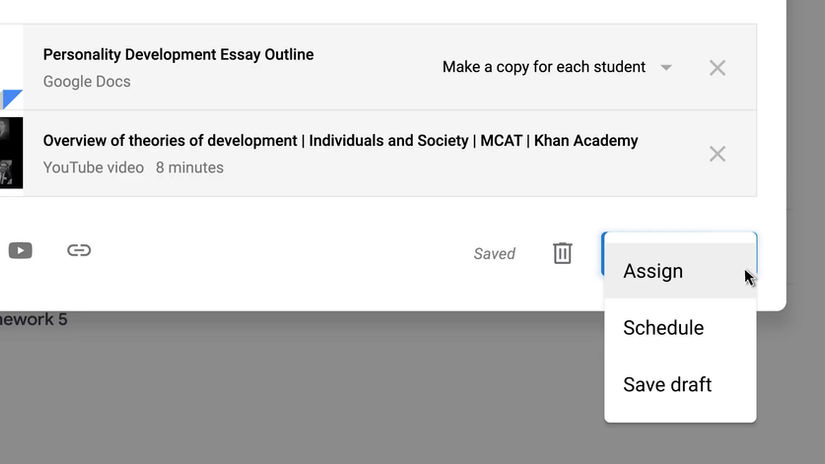
Task: Delete the assignment with trash icon
Action: [x=562, y=253]
